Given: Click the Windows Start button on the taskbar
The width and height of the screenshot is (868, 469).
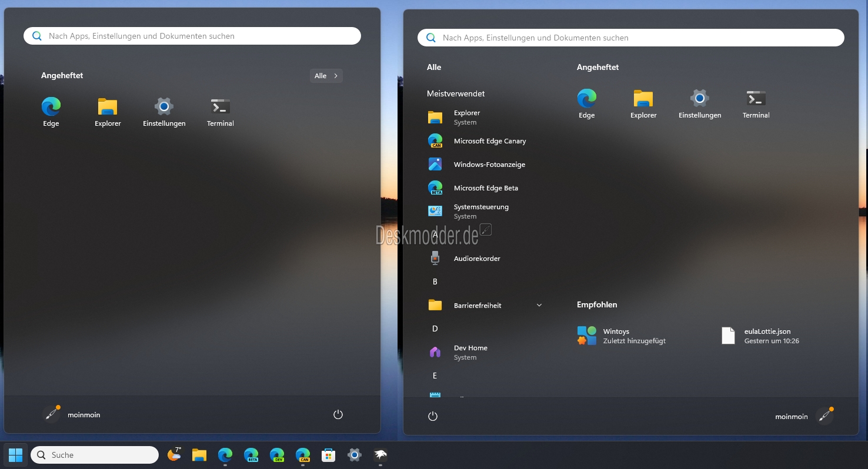Looking at the screenshot, I should pyautogui.click(x=15, y=455).
